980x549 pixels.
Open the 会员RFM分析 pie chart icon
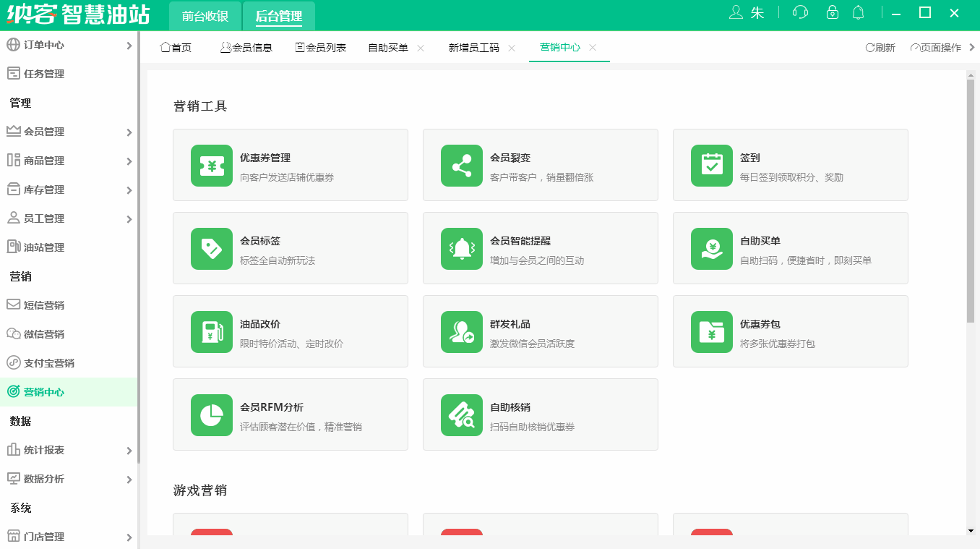211,414
